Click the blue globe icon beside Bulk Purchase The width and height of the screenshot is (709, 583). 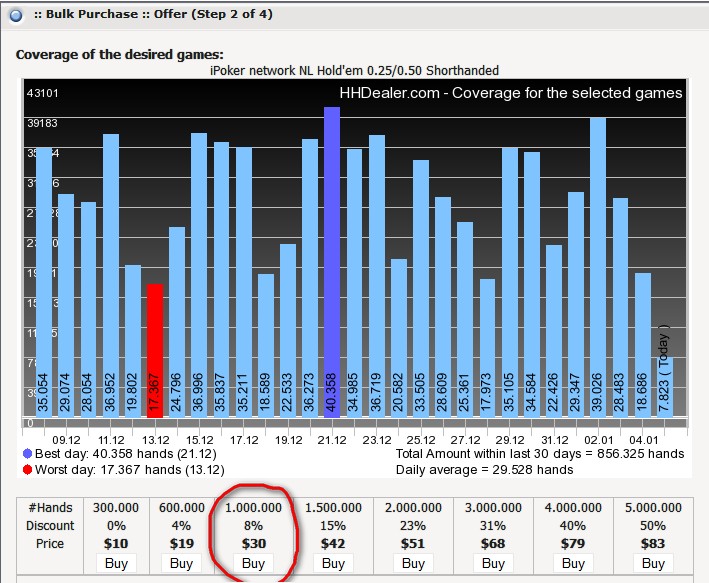tap(16, 16)
